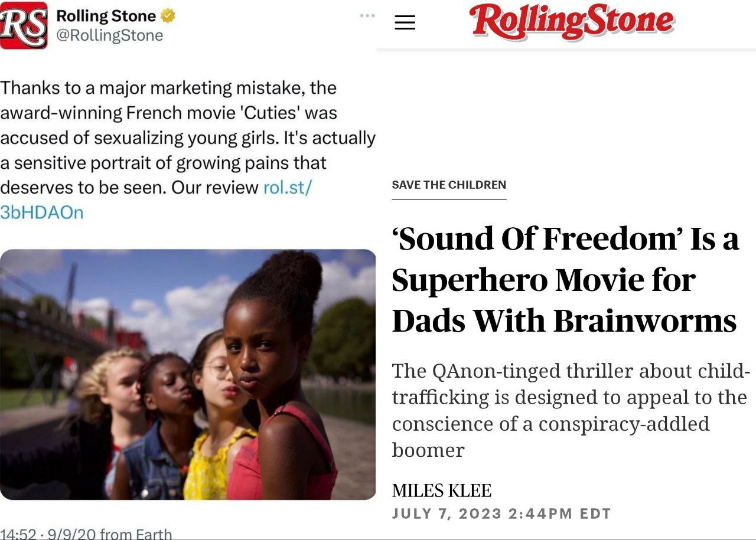756x540 pixels.
Task: Click the 9/9/20 tweet date
Action: click(x=70, y=534)
